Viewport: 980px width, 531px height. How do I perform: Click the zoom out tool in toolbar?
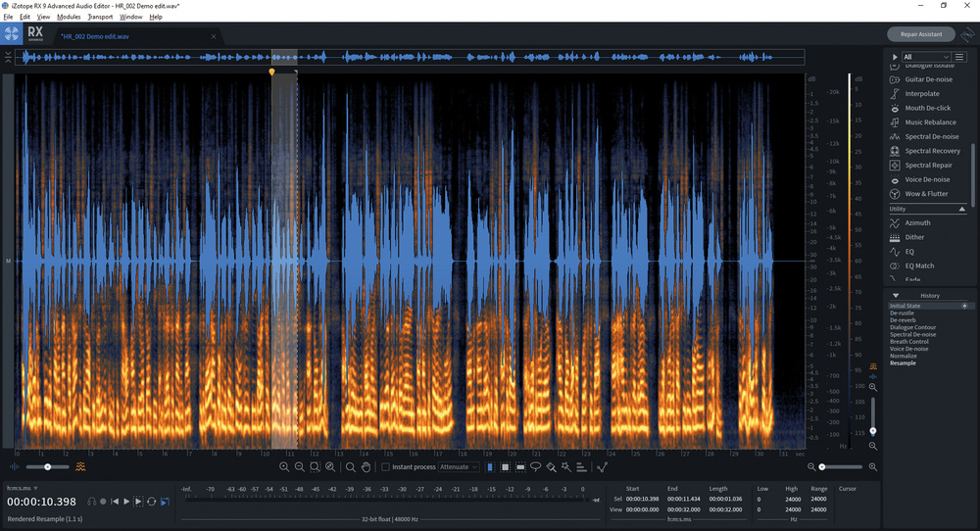[x=299, y=467]
